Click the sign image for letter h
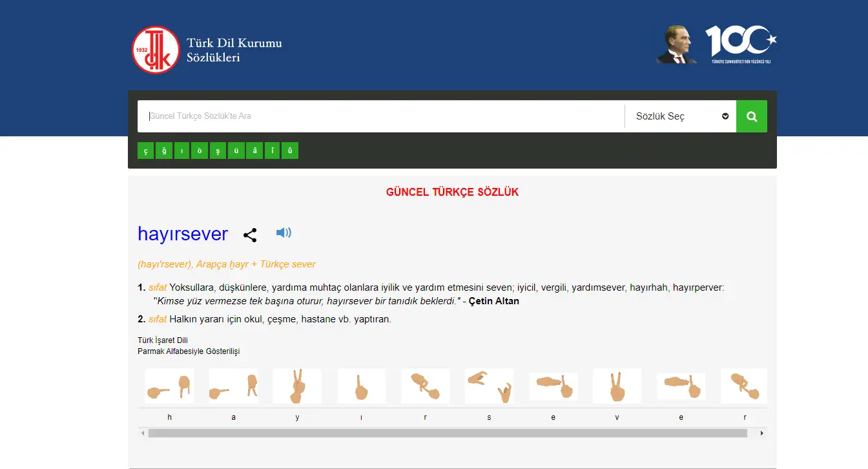 pyautogui.click(x=169, y=386)
